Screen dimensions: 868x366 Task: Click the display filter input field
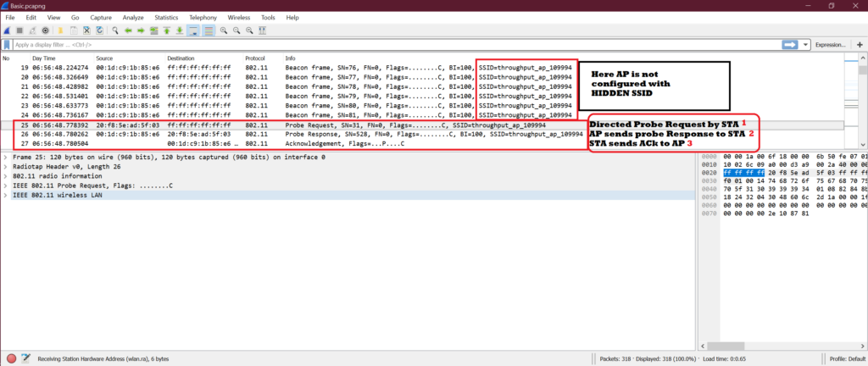pos(396,44)
